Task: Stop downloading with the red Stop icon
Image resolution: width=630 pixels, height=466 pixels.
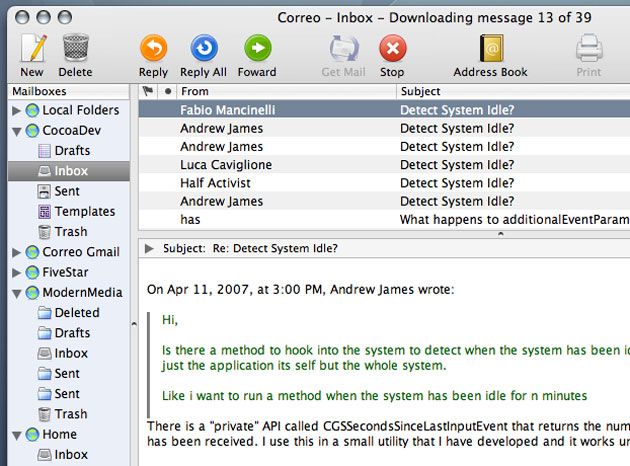Action: point(393,48)
